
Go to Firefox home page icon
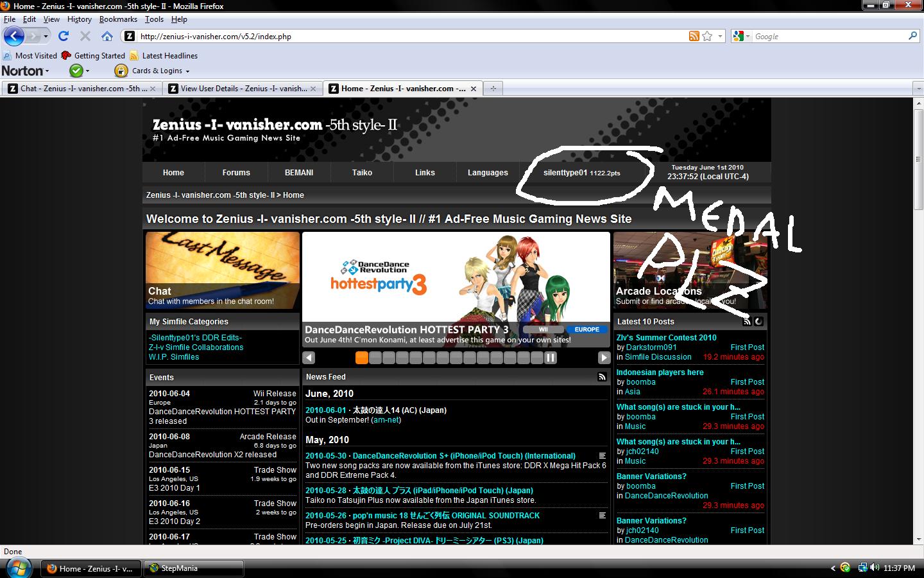(x=107, y=36)
